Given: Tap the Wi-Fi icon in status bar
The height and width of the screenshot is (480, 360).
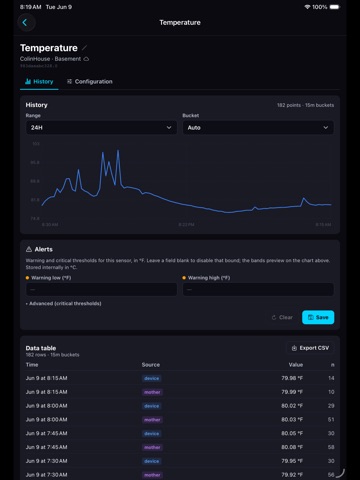Looking at the screenshot, I should (x=307, y=7).
